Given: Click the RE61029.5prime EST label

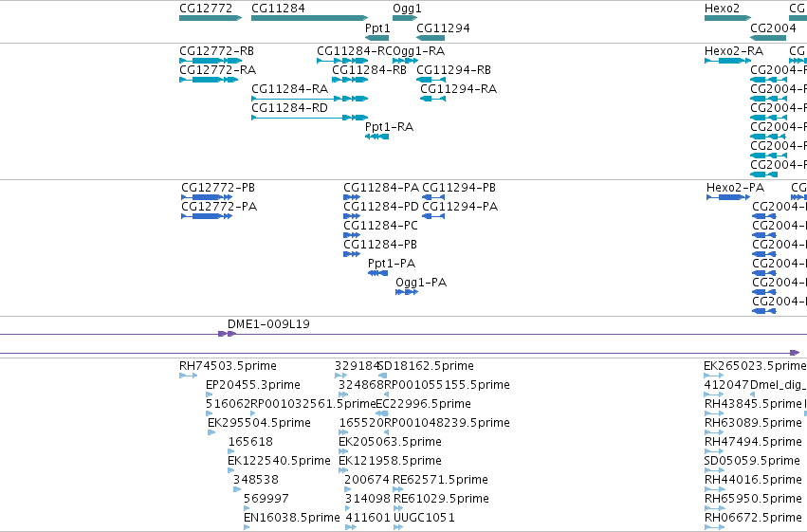Looking at the screenshot, I should (x=441, y=499).
